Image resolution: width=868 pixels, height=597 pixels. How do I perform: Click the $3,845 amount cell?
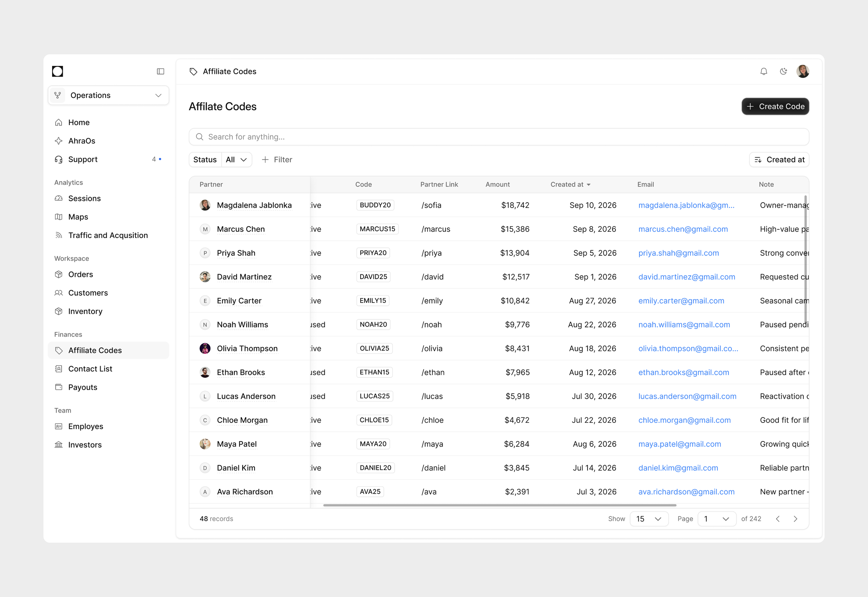coord(517,468)
